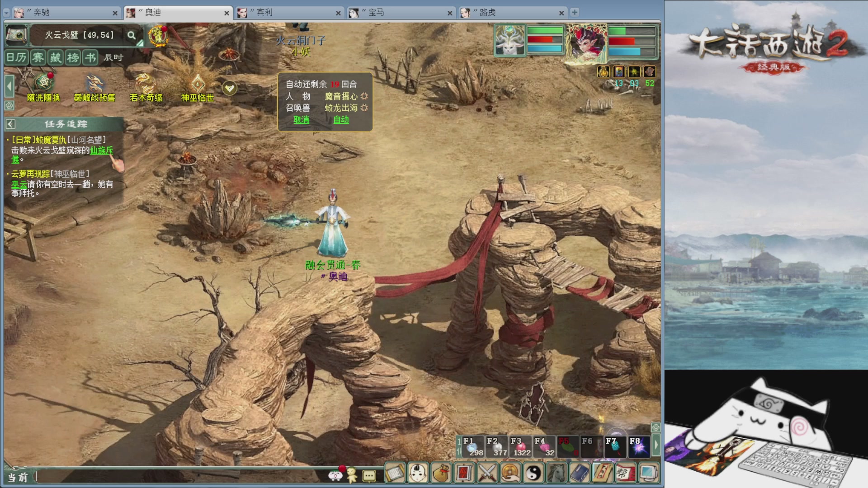Toggle the gear beside 魔音摄心 skill
The width and height of the screenshot is (868, 488).
[364, 96]
